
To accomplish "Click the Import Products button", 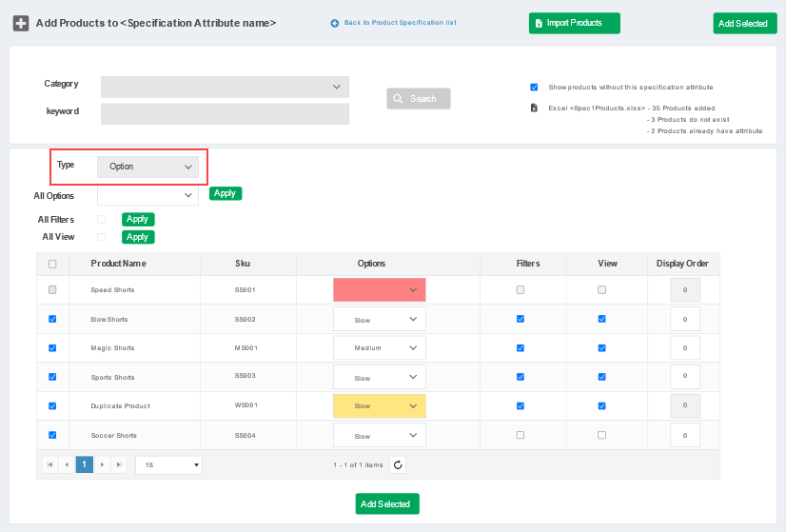I will (x=574, y=23).
